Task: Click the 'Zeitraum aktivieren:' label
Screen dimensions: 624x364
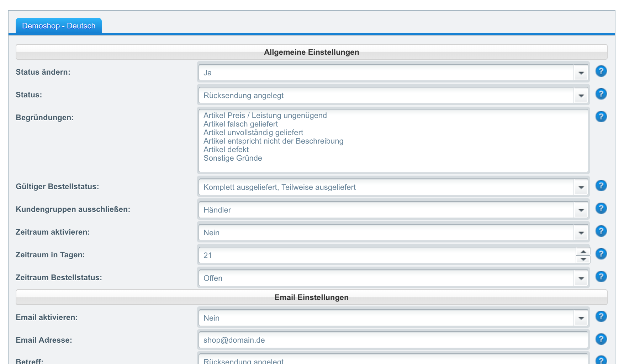Action: [x=53, y=232]
